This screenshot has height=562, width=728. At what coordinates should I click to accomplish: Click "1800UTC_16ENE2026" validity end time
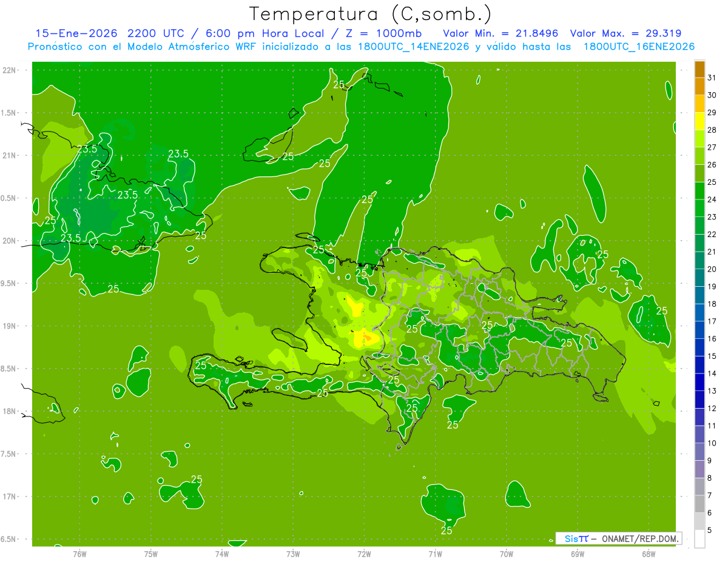(639, 47)
